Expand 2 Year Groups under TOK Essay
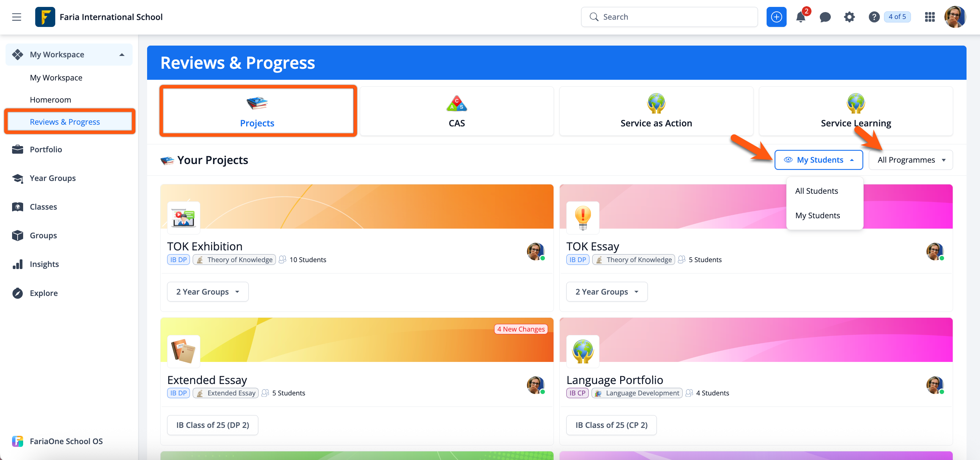Image resolution: width=980 pixels, height=460 pixels. click(x=607, y=292)
